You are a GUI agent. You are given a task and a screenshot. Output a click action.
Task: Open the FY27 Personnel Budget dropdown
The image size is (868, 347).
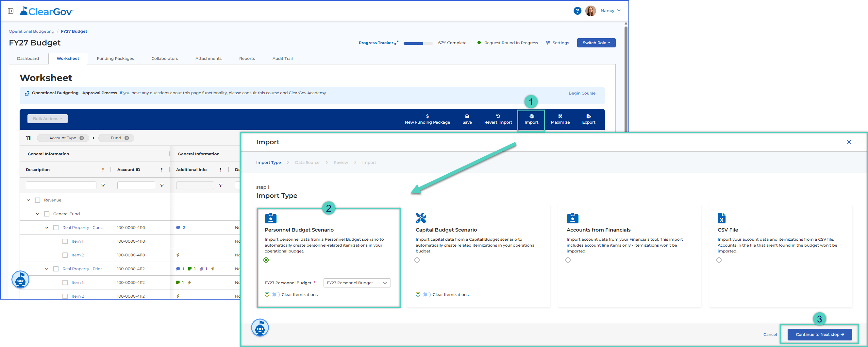click(357, 283)
